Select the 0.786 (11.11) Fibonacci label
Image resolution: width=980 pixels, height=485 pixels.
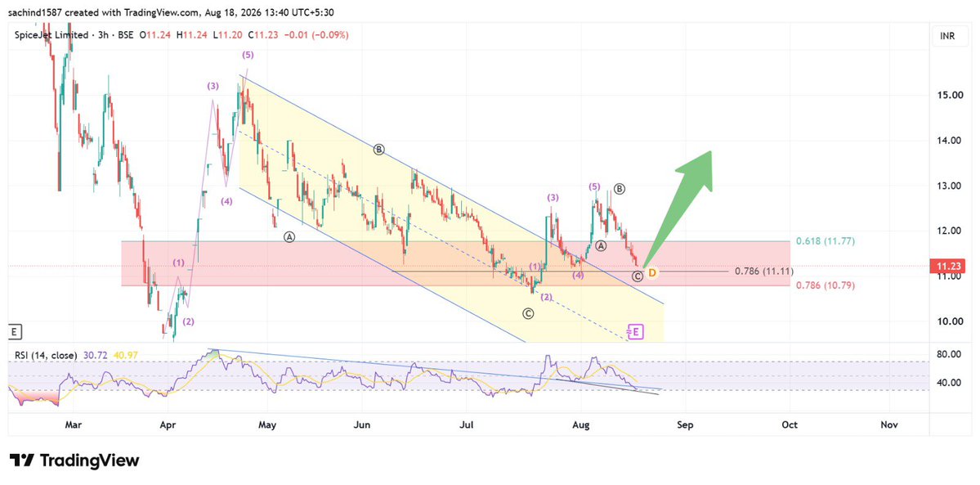pos(765,271)
